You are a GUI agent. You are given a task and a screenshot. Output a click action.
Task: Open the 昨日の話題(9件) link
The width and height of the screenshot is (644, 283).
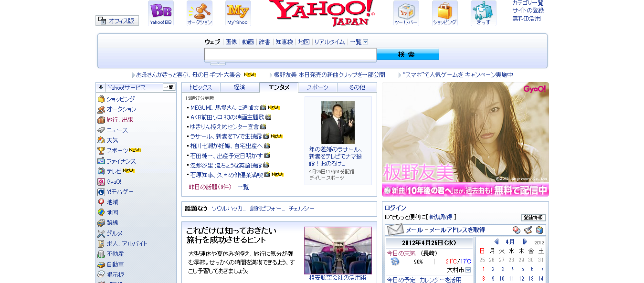(x=210, y=187)
